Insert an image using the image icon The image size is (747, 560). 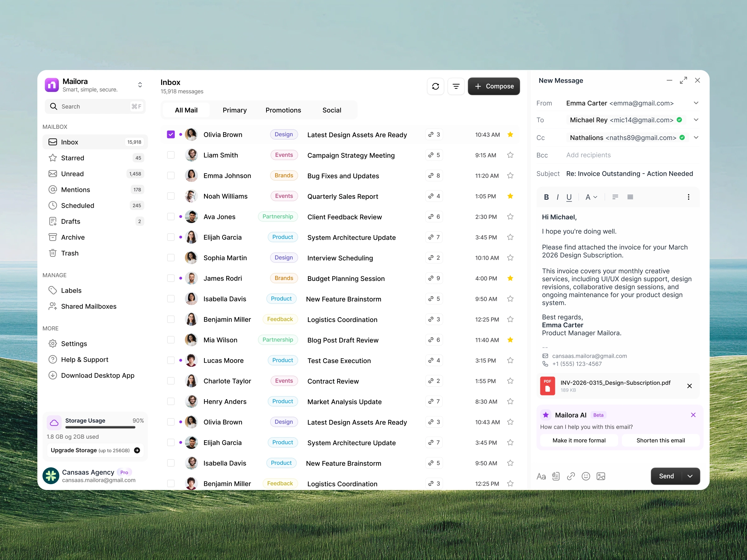coord(601,476)
